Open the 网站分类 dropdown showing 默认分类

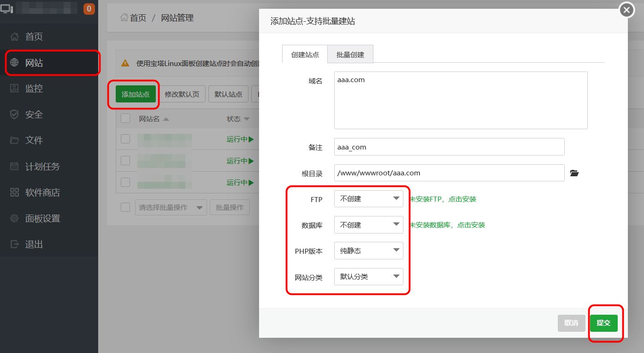tap(368, 277)
